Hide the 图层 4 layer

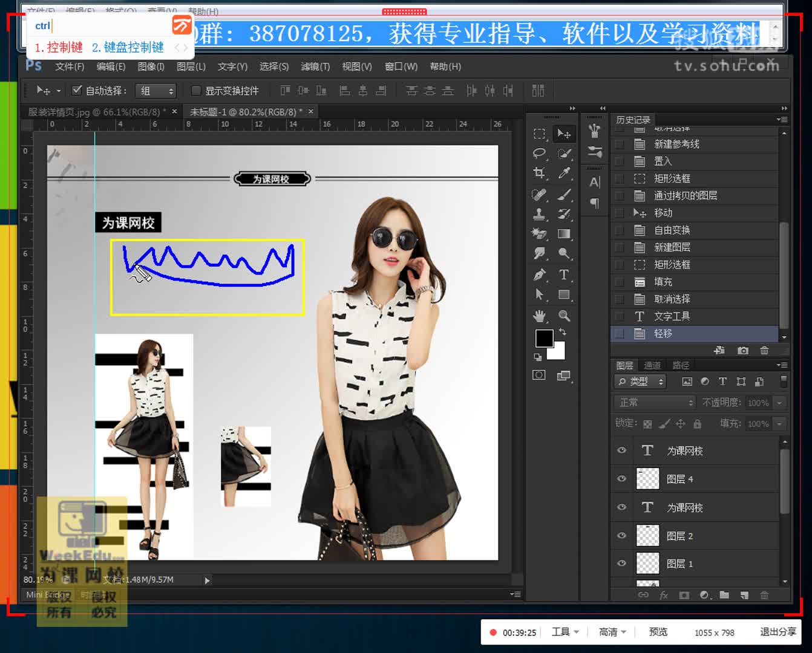[x=621, y=479]
